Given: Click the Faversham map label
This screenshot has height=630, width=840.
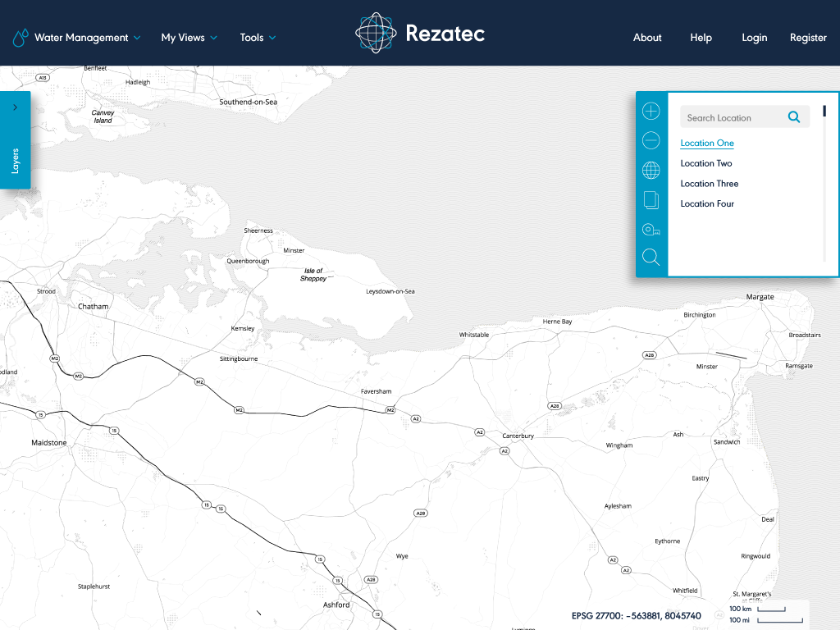Looking at the screenshot, I should pos(376,391).
